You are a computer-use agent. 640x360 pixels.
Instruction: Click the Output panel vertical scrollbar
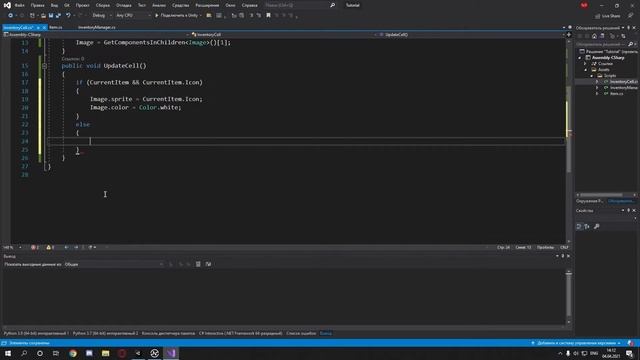click(x=569, y=297)
